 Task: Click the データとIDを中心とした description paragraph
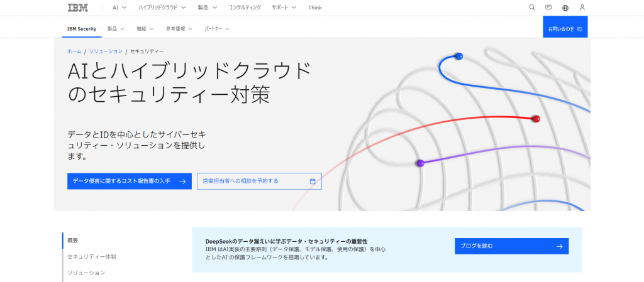[x=136, y=146]
